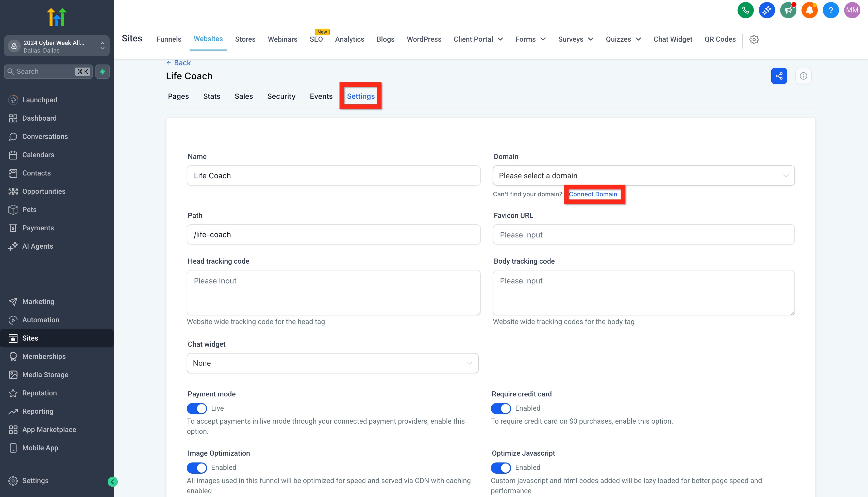The width and height of the screenshot is (868, 497).
Task: Open the orange notifications bell
Action: point(809,10)
